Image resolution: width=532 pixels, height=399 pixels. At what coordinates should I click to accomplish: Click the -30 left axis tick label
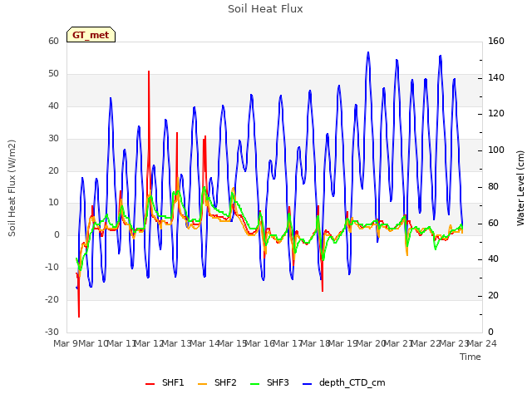(x=52, y=332)
